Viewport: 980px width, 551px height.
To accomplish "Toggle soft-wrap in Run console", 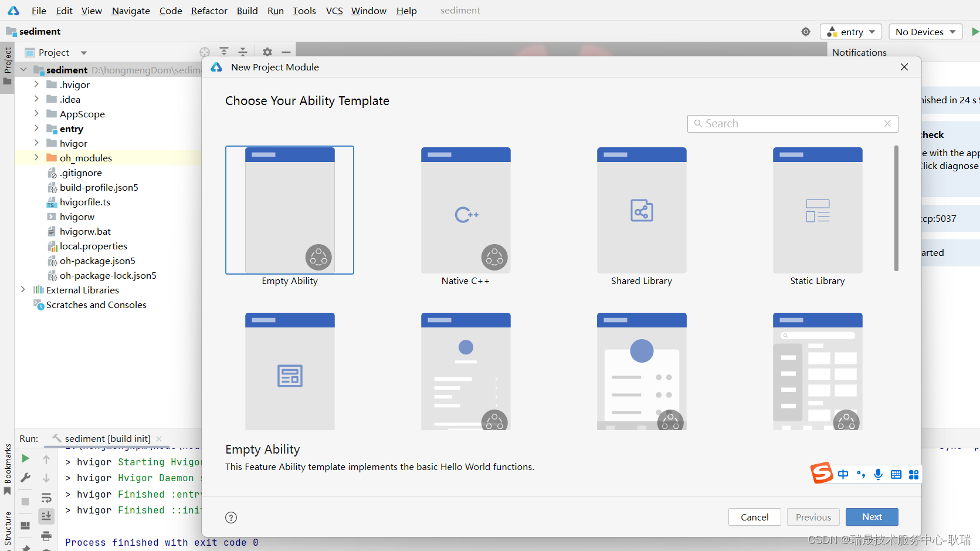I will click(46, 498).
